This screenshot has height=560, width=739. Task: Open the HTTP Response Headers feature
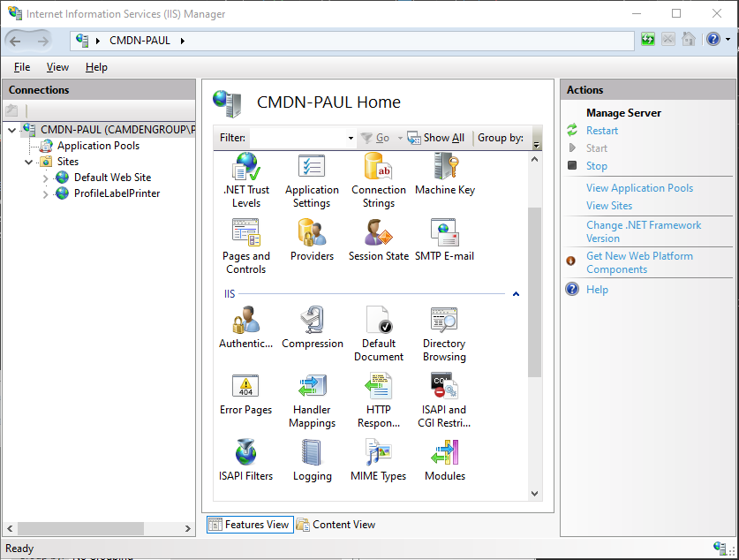tap(379, 401)
